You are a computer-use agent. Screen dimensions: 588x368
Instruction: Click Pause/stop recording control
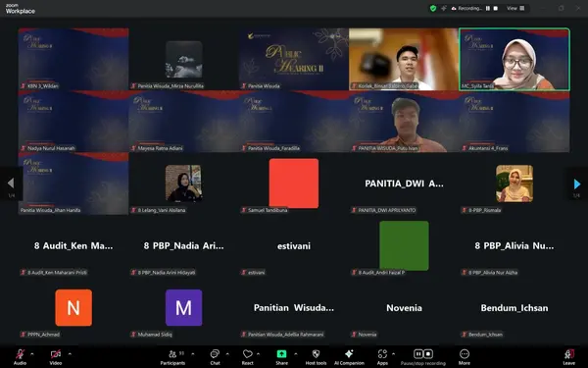click(x=423, y=357)
